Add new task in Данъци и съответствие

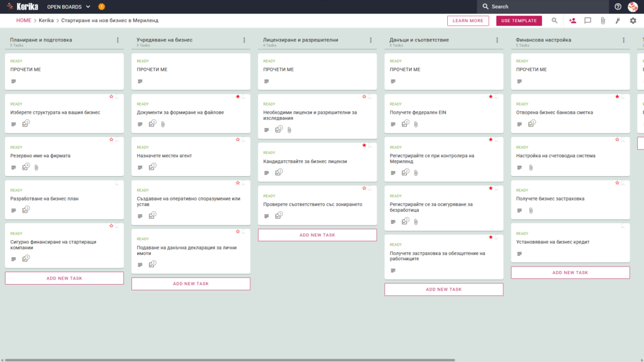click(444, 289)
